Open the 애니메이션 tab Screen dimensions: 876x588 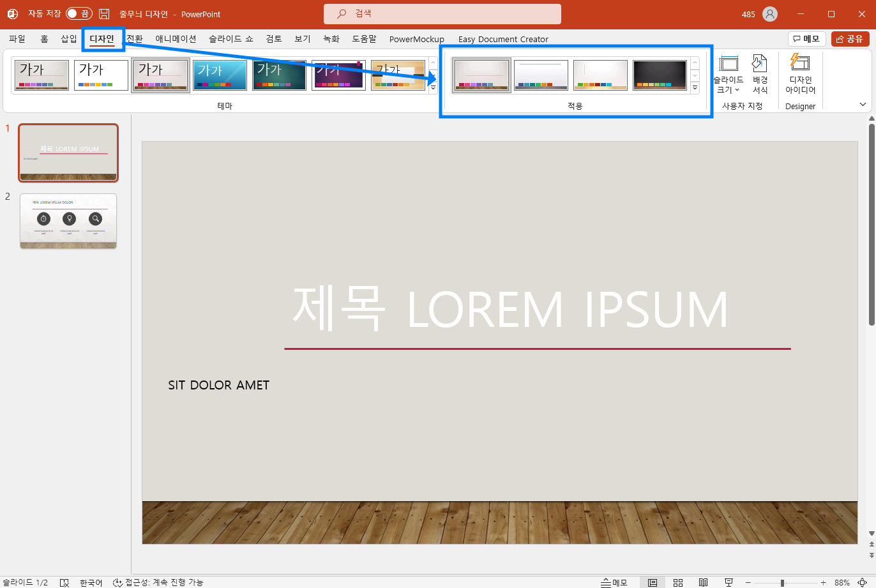(x=176, y=39)
